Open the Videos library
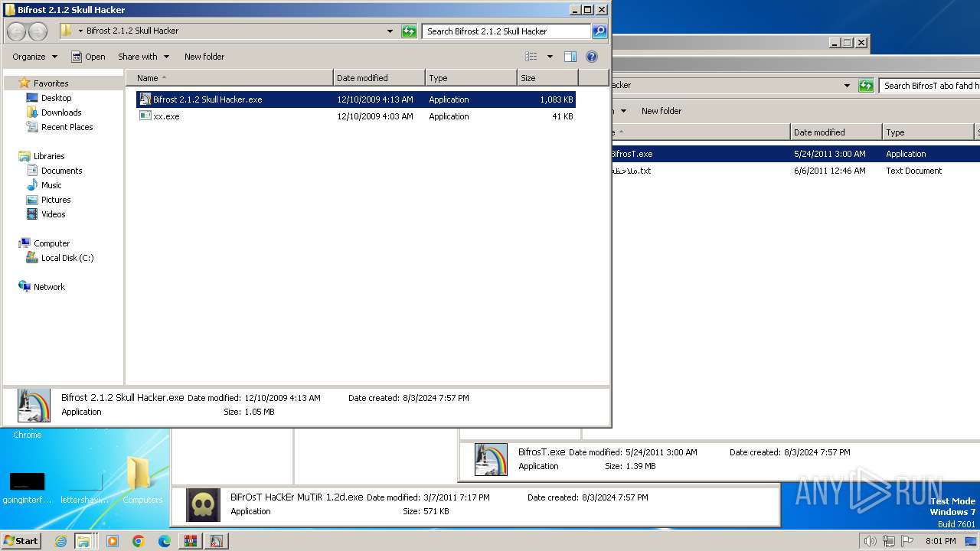This screenshot has height=551, width=980. [x=53, y=214]
